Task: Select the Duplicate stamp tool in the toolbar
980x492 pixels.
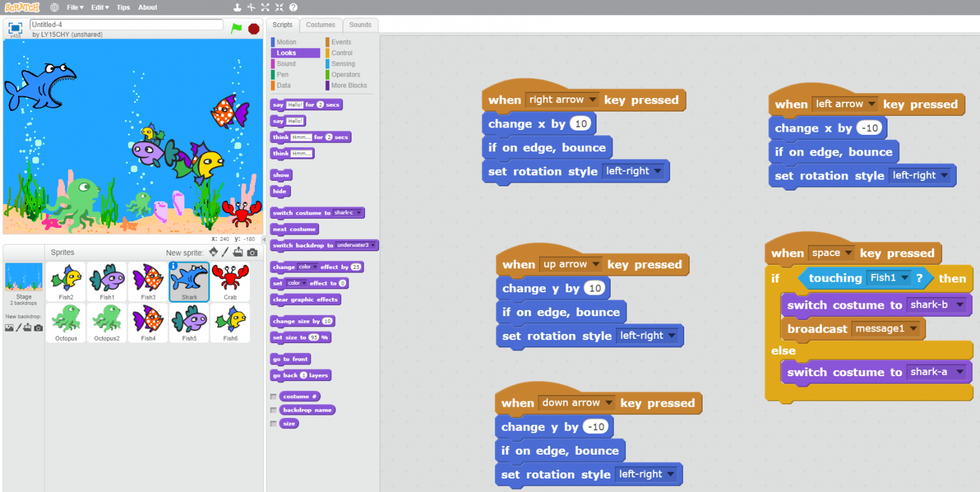Action: 237,7
